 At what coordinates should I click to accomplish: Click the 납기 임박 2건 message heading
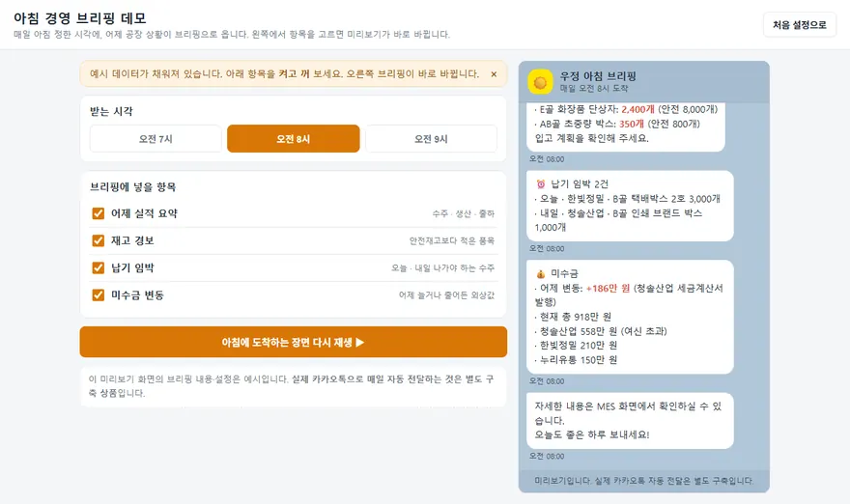tap(578, 184)
